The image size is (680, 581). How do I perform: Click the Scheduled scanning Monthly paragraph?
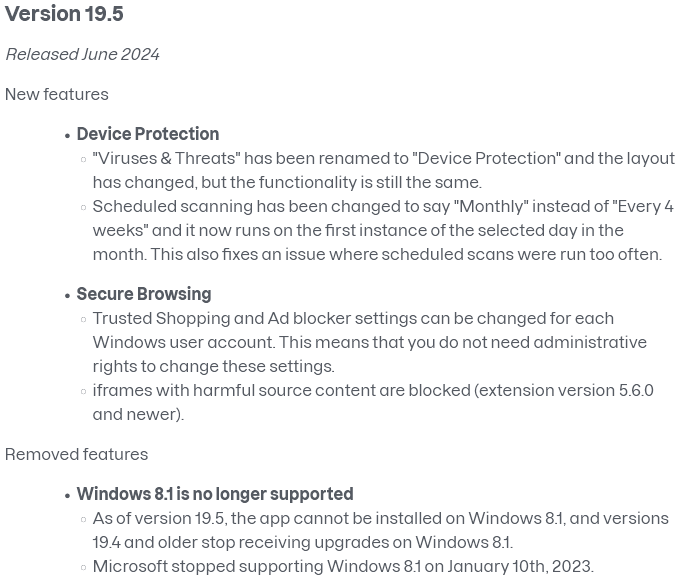point(383,230)
